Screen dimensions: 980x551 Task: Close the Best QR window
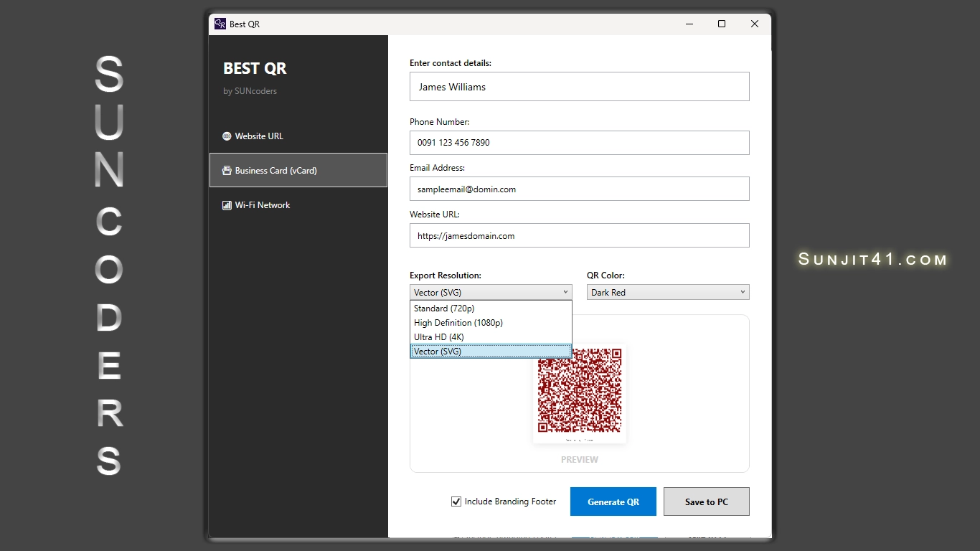[755, 24]
